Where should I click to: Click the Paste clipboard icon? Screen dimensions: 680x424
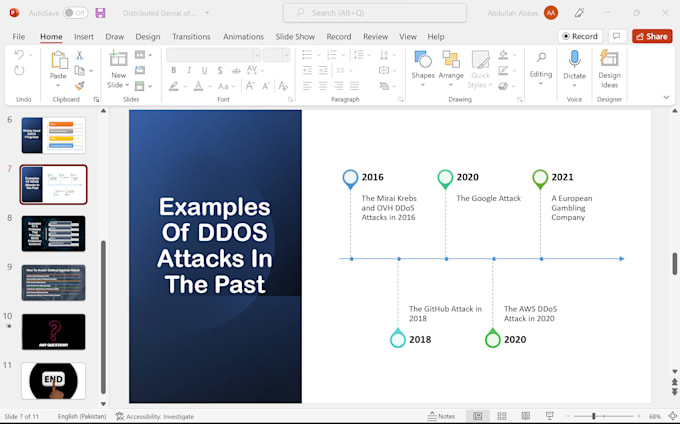click(59, 60)
